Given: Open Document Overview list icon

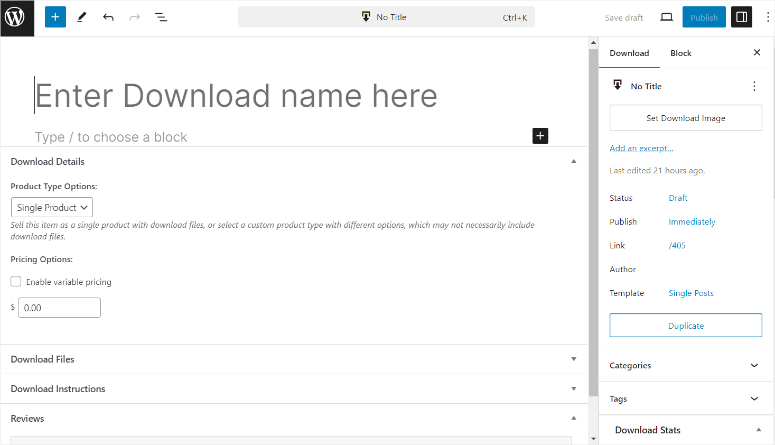Looking at the screenshot, I should (161, 18).
